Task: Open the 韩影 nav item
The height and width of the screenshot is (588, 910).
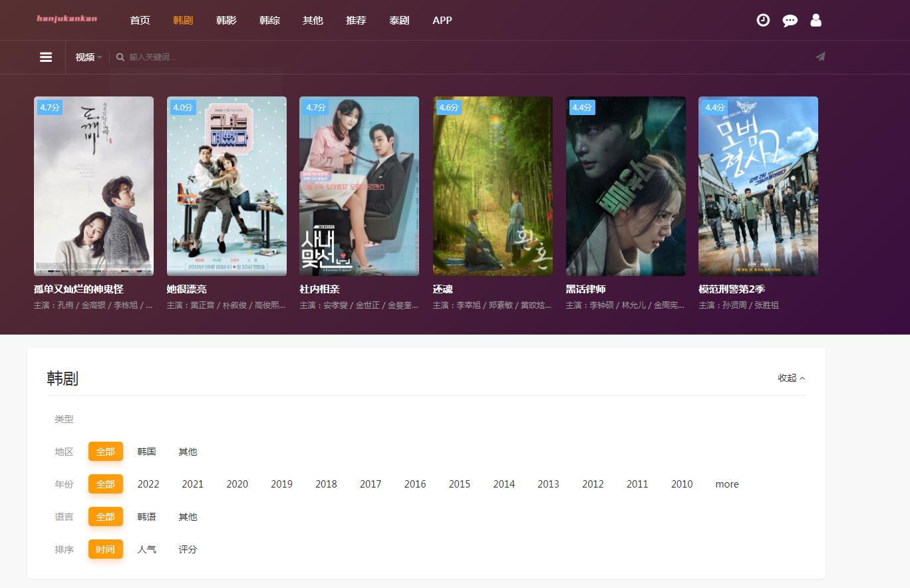Action: [226, 21]
